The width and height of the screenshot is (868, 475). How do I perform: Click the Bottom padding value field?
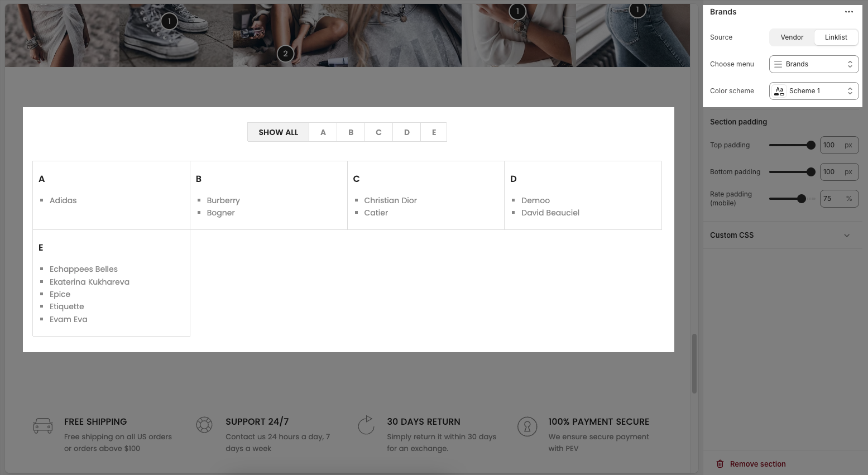click(839, 172)
